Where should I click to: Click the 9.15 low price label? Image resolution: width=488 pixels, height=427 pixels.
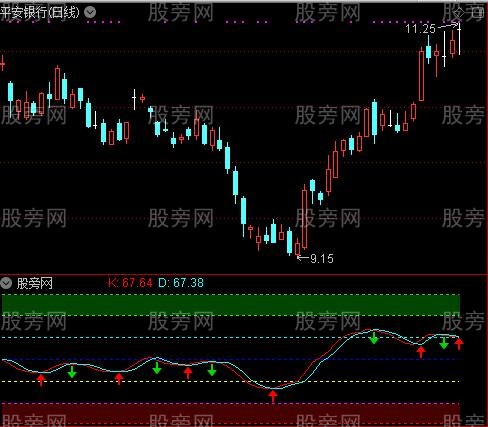click(322, 259)
